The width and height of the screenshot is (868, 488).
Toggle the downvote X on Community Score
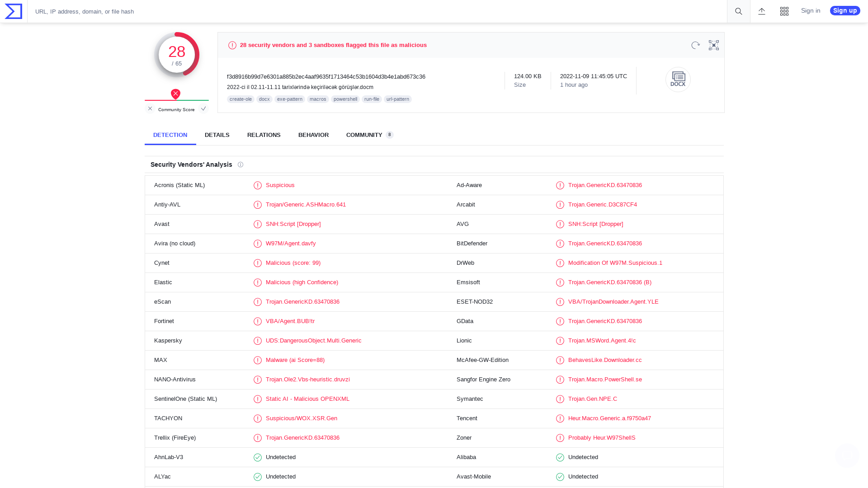[150, 108]
